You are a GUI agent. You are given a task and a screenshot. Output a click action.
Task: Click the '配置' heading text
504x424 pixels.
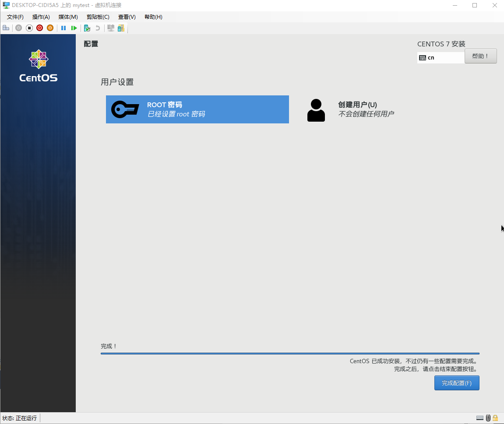(91, 44)
